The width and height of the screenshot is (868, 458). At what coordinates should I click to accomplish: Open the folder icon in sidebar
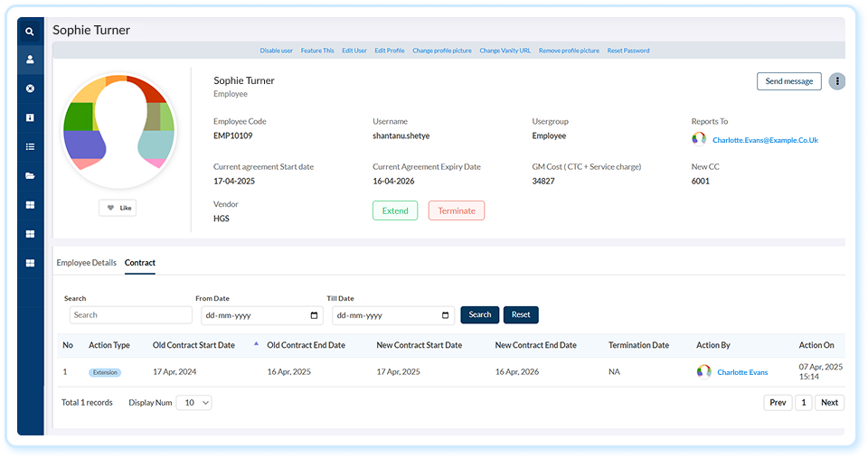(x=30, y=176)
